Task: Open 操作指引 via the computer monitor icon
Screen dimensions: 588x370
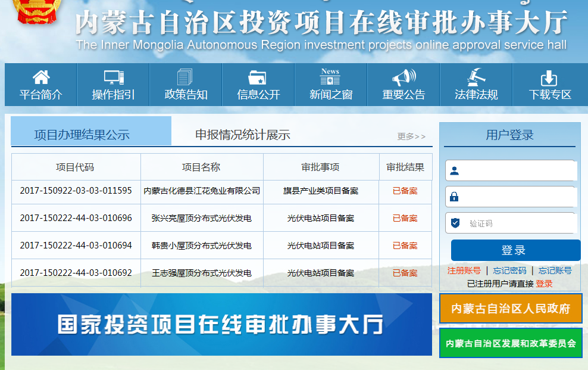Action: [x=113, y=77]
